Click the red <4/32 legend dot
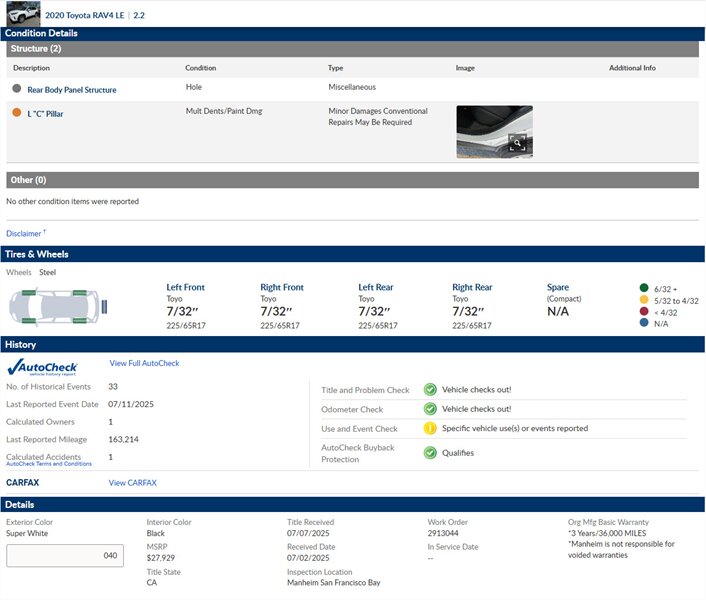Image resolution: width=706 pixels, height=600 pixels. coord(644,311)
